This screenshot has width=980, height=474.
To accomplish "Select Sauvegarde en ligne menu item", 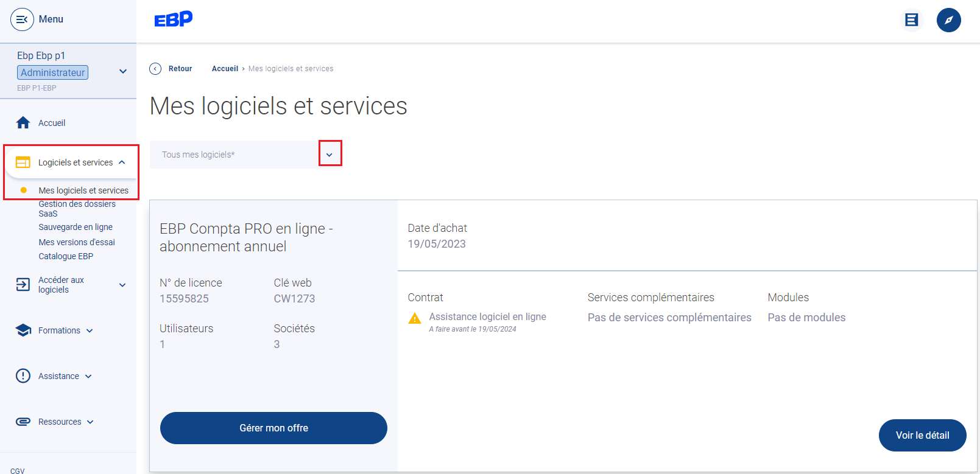I will 76,227.
